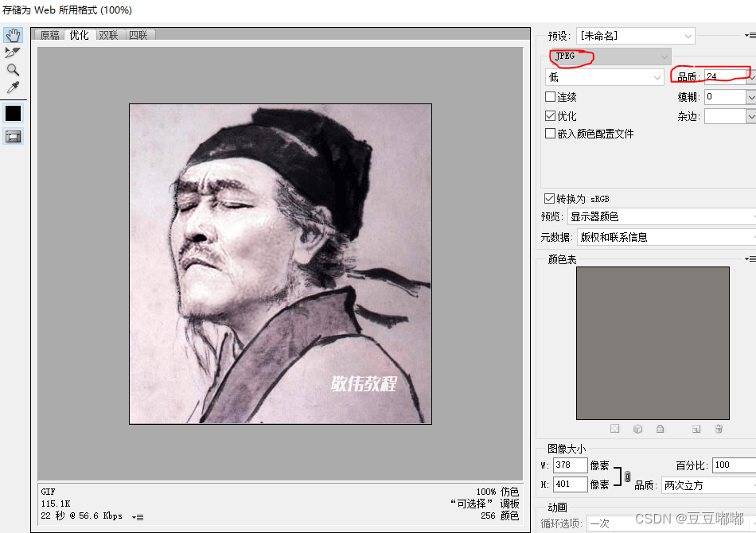Select the Zoom magnifier tool

(x=13, y=70)
